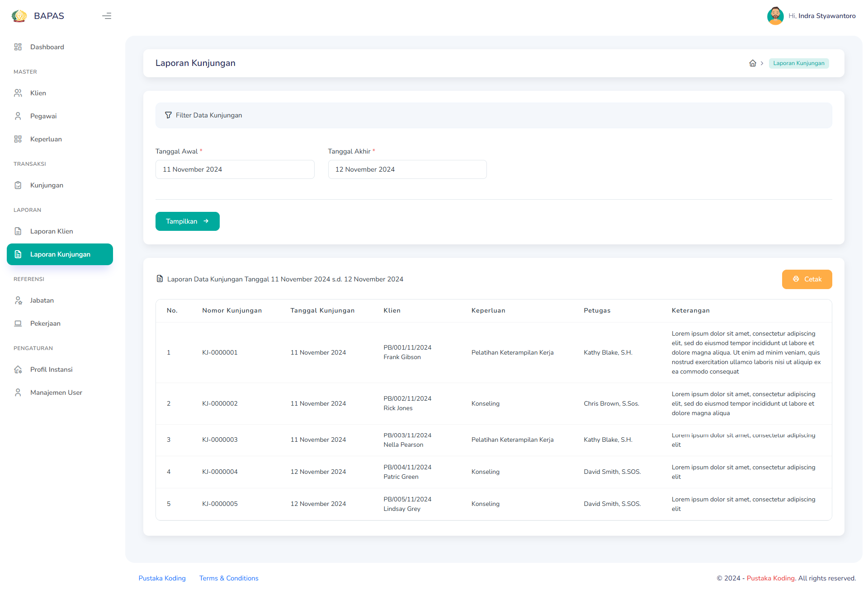Image resolution: width=868 pixels, height=594 pixels.
Task: Click the Jabatan referensi icon
Action: (x=19, y=300)
